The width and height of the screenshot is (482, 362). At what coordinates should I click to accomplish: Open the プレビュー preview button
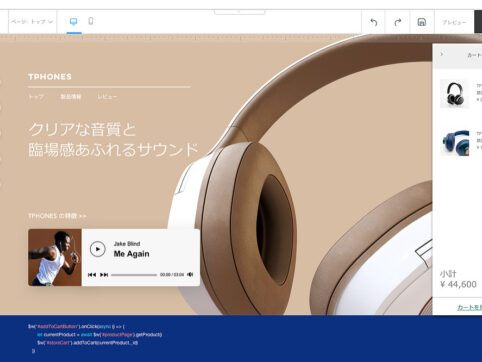[454, 22]
